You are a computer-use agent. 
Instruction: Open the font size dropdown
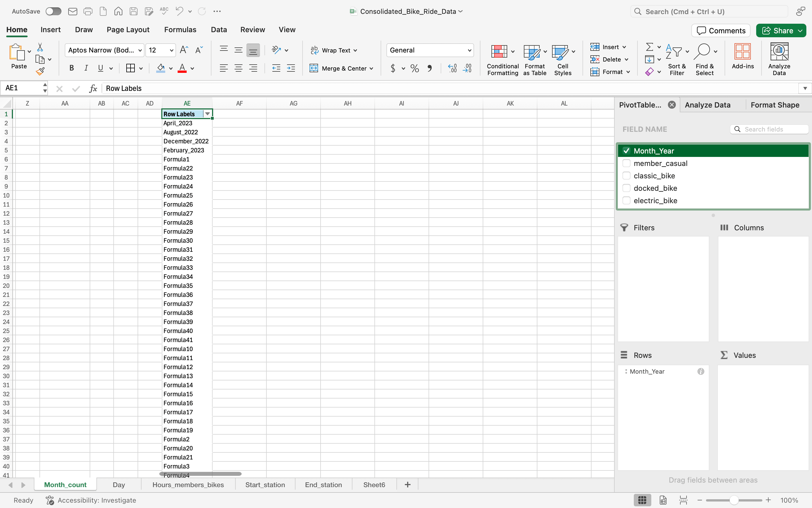171,51
